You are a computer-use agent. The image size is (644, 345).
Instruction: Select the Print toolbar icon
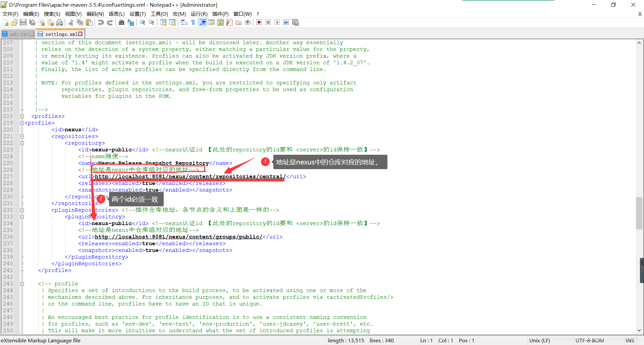tap(60, 22)
